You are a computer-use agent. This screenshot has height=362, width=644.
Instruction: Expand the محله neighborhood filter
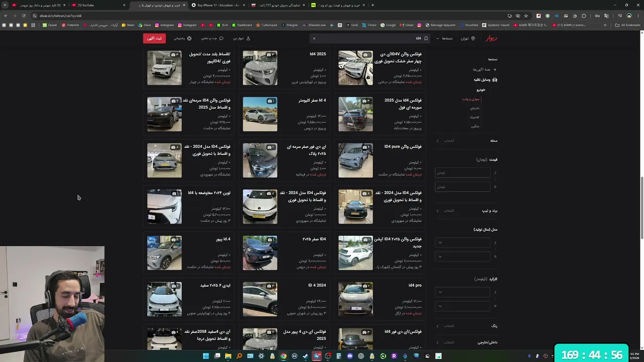pos(466,141)
